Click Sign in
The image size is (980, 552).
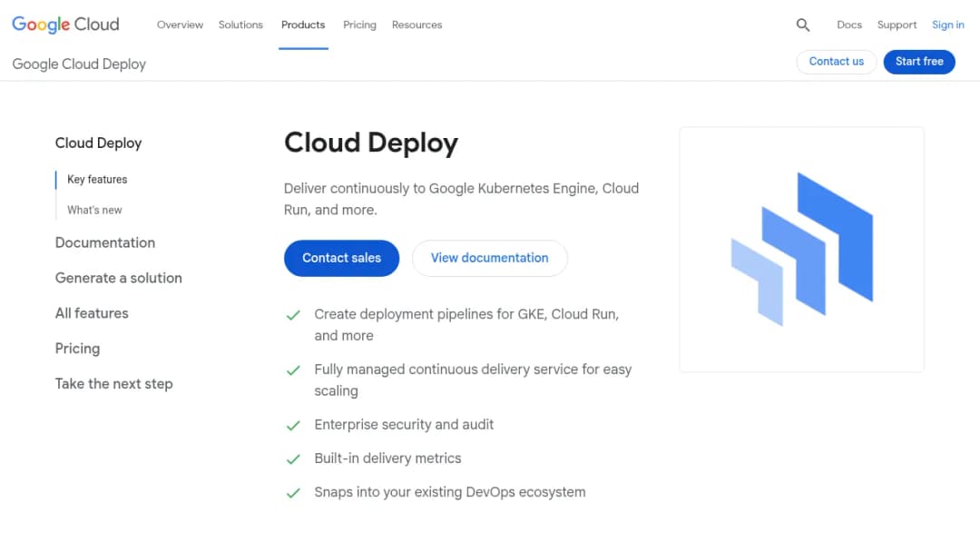[948, 25]
